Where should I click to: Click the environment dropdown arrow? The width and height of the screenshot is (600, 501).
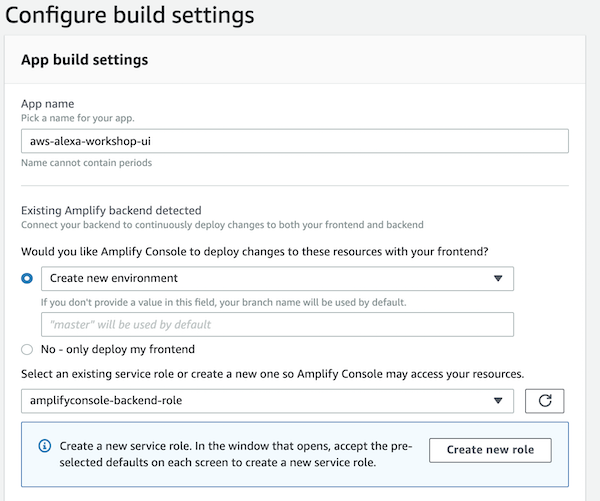pos(497,278)
